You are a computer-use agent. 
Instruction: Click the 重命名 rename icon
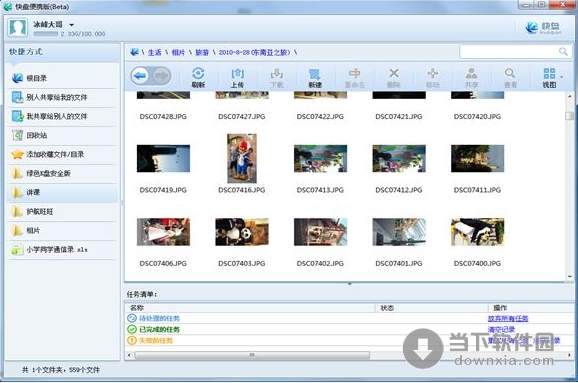[x=355, y=73]
